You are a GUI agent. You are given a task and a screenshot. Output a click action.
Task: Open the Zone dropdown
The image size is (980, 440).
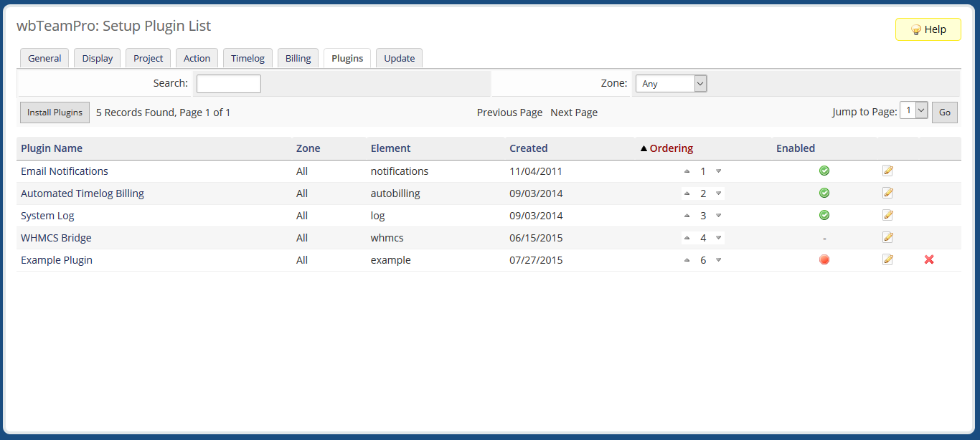[x=672, y=84]
